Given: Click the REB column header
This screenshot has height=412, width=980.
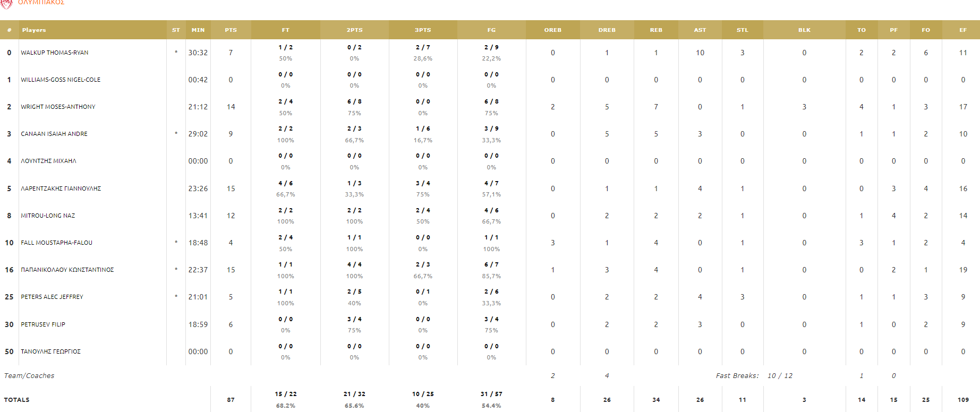Looking at the screenshot, I should click(656, 30).
